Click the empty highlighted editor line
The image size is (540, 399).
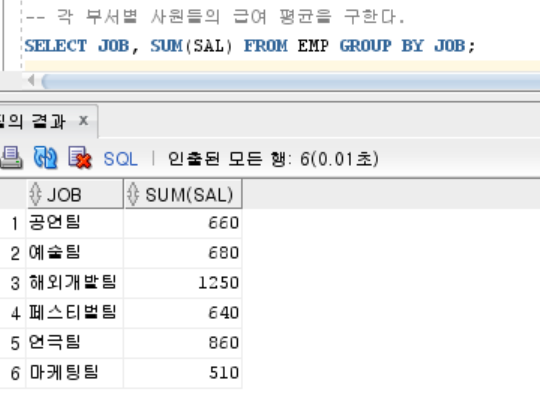click(x=282, y=66)
